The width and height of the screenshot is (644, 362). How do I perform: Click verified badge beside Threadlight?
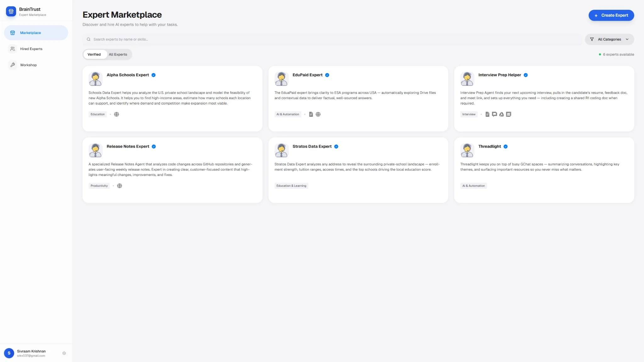505,146
